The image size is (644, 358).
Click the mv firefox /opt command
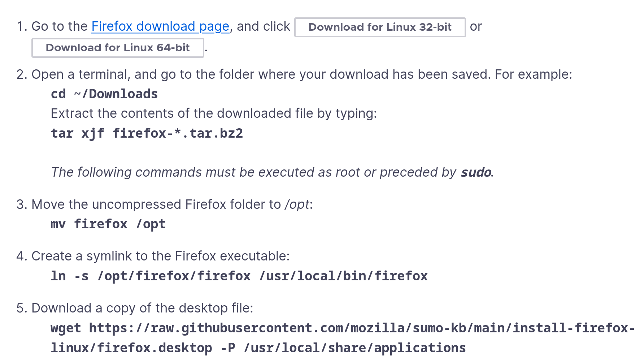coord(108,224)
